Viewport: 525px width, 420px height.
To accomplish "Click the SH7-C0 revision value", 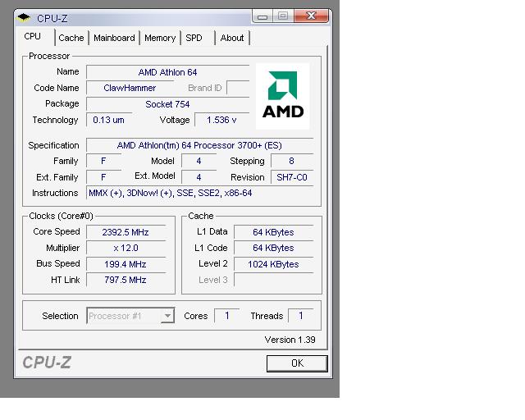I will pyautogui.click(x=292, y=177).
